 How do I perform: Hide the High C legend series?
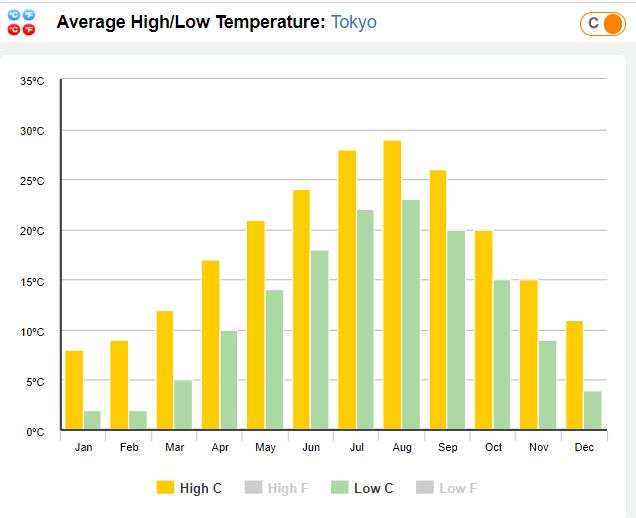[x=194, y=488]
